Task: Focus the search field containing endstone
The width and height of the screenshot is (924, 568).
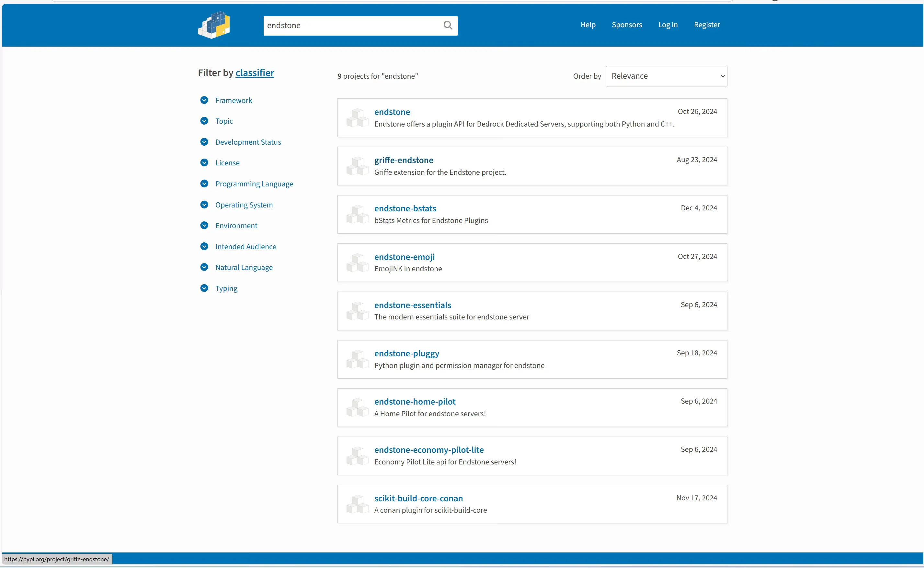Action: tap(351, 26)
